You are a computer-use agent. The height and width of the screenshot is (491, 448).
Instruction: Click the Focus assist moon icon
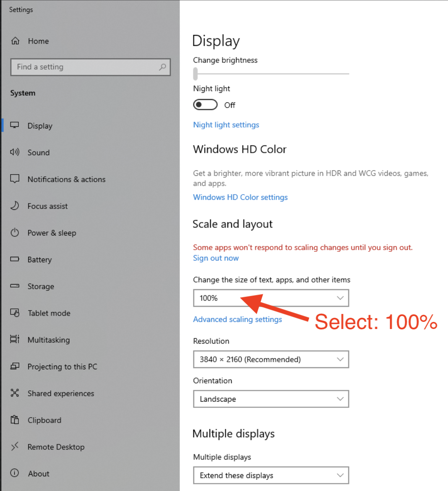pos(15,206)
